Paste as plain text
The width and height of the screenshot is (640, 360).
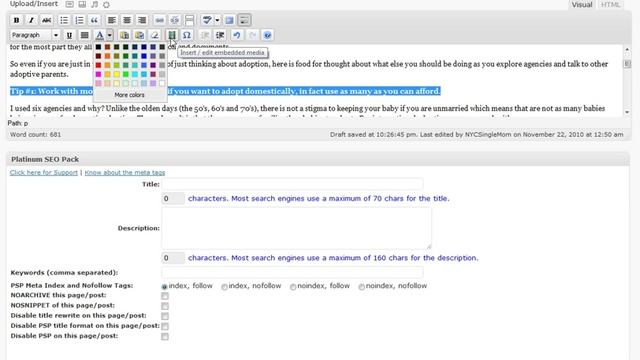click(x=124, y=35)
